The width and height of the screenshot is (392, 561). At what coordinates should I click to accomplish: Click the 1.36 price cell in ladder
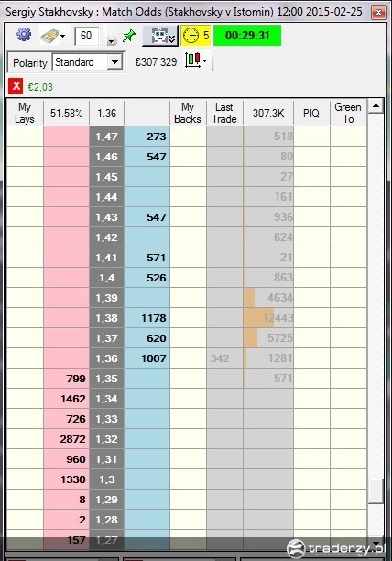pos(106,358)
